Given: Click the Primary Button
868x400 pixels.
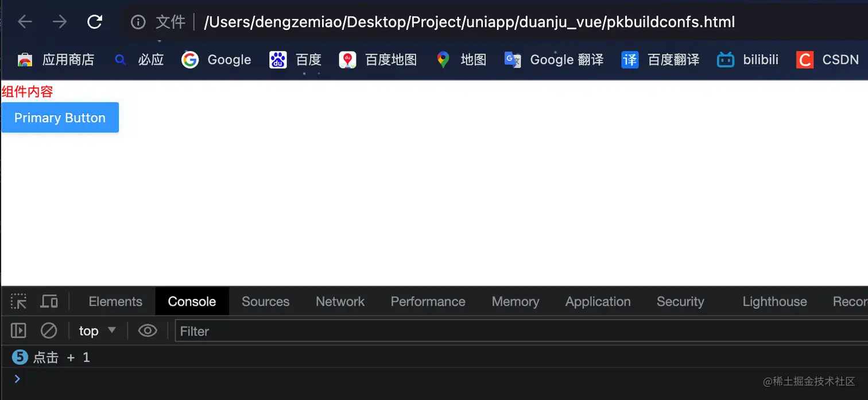Looking at the screenshot, I should [x=60, y=117].
